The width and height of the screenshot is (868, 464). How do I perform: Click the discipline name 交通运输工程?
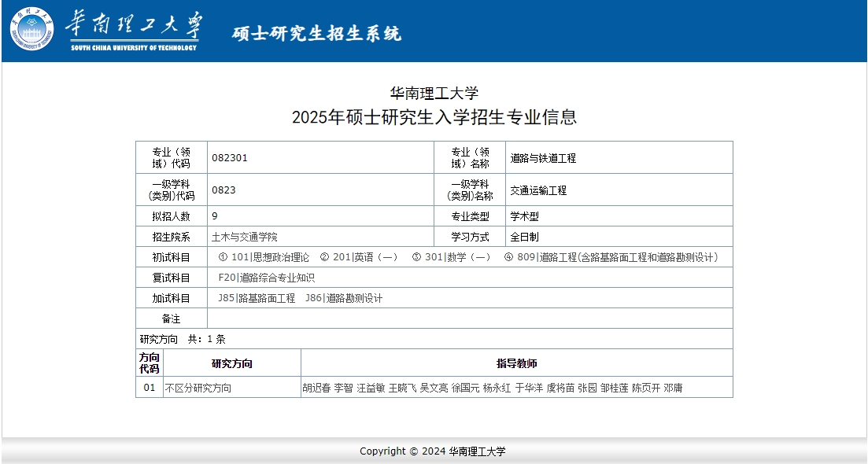click(538, 190)
